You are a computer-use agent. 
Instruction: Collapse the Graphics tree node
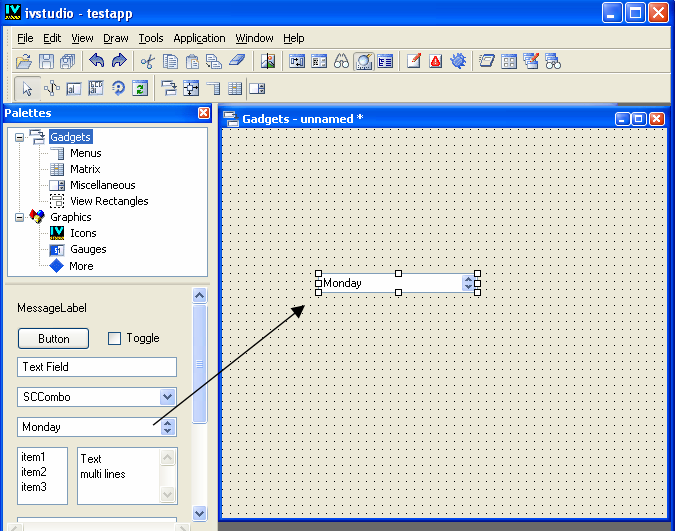[19, 217]
